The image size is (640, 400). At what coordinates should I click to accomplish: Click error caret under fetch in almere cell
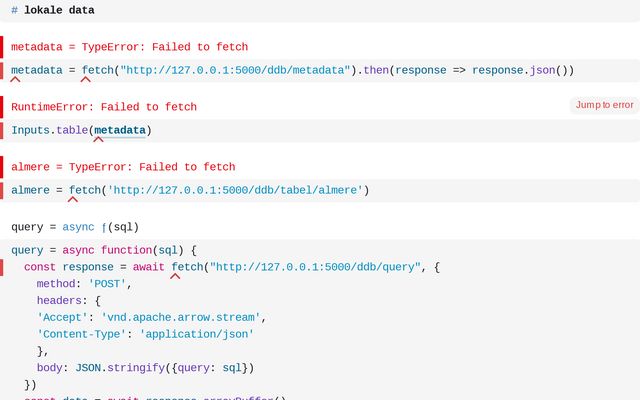tap(73, 200)
